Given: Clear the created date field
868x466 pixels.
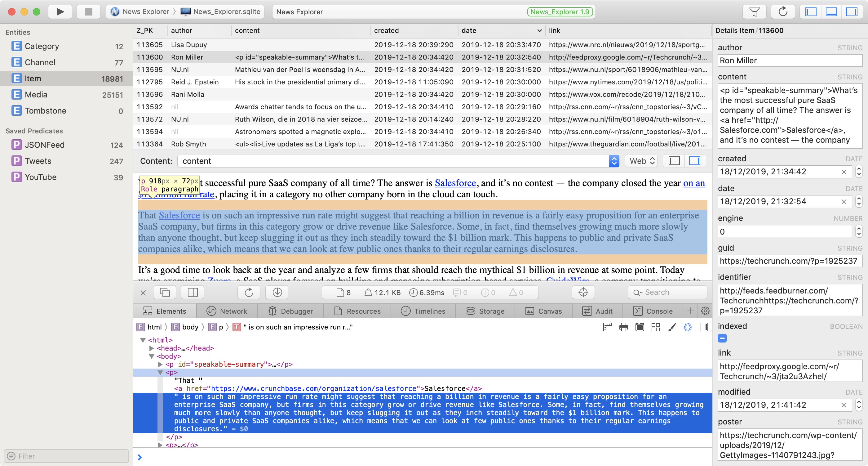Looking at the screenshot, I should [x=844, y=172].
